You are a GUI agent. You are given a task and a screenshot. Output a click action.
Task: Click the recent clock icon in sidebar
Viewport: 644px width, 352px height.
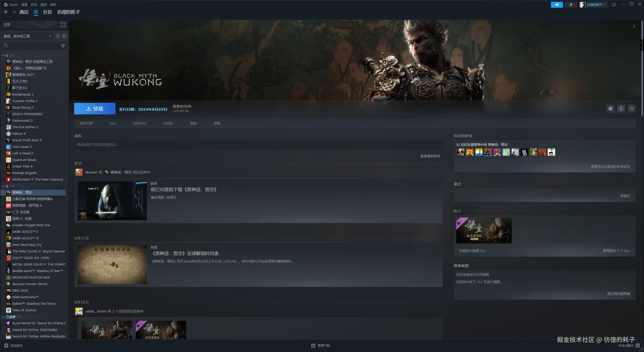(x=58, y=36)
